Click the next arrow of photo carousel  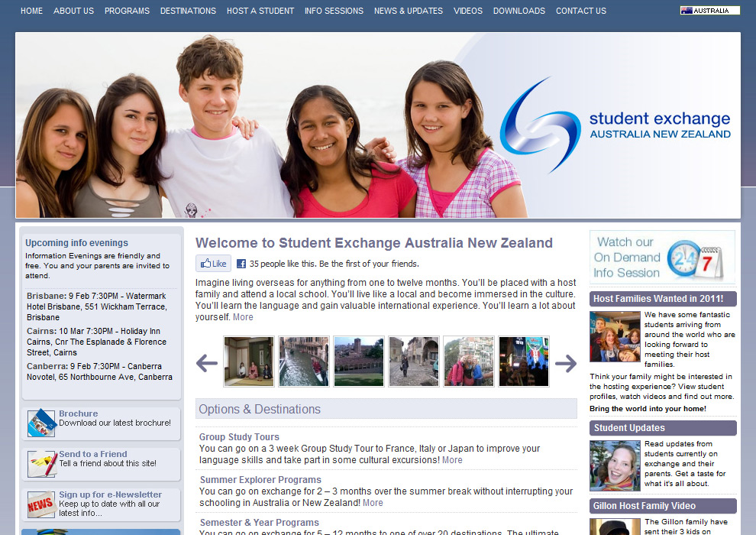(x=566, y=363)
